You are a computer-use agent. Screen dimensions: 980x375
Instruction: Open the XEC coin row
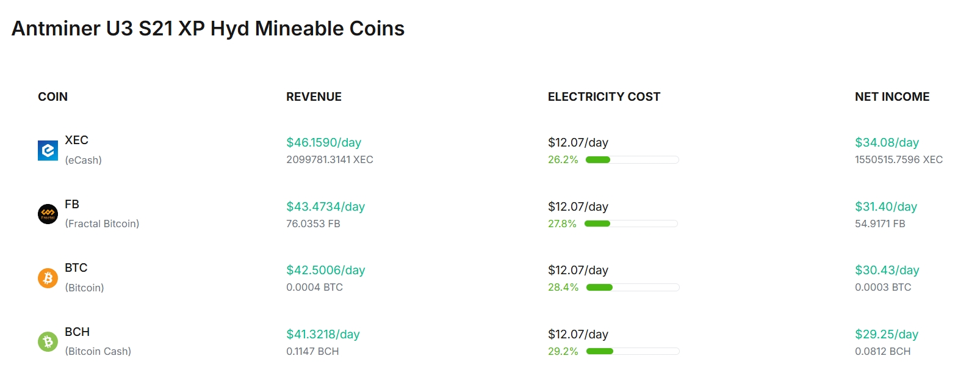[x=76, y=140]
